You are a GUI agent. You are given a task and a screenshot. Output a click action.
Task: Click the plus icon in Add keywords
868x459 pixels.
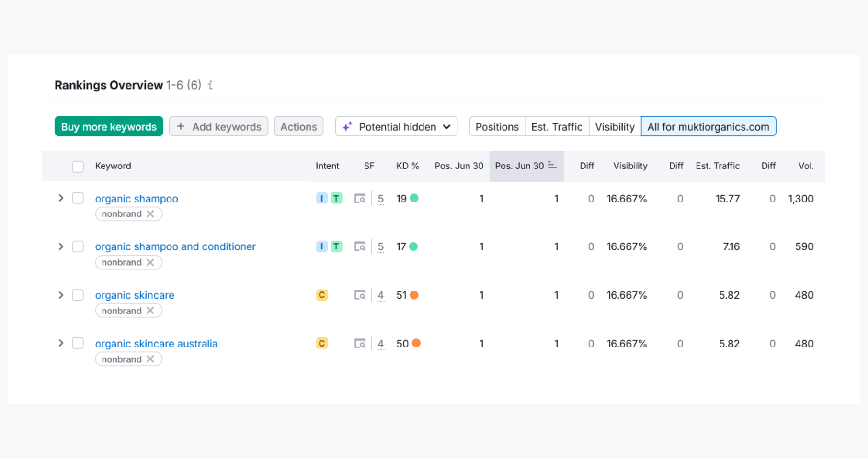pos(181,126)
